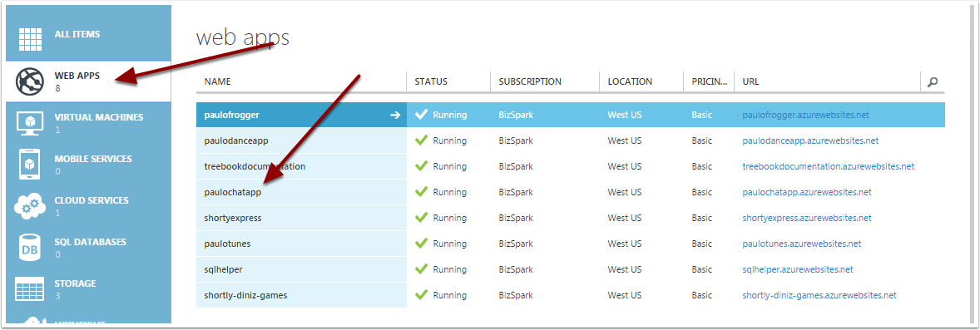Select the paulotunes web app
Screen dimensions: 980x330
pyautogui.click(x=227, y=244)
